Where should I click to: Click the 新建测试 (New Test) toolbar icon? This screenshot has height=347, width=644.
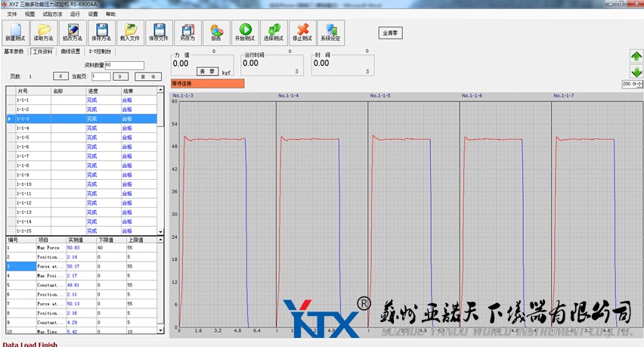tap(15, 33)
